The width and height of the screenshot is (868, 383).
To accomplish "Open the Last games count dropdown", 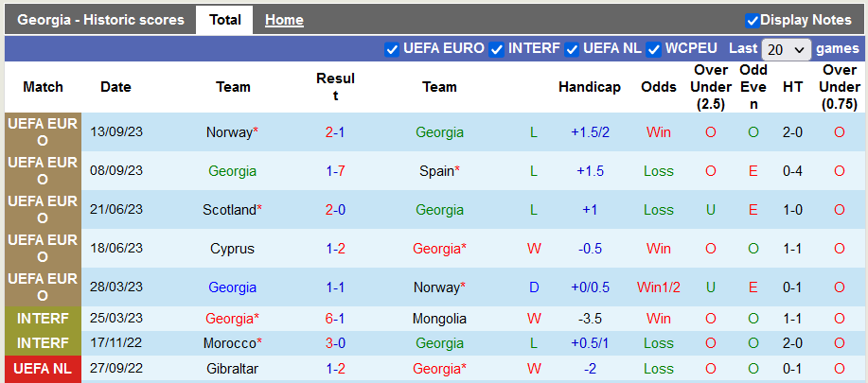I will [786, 49].
